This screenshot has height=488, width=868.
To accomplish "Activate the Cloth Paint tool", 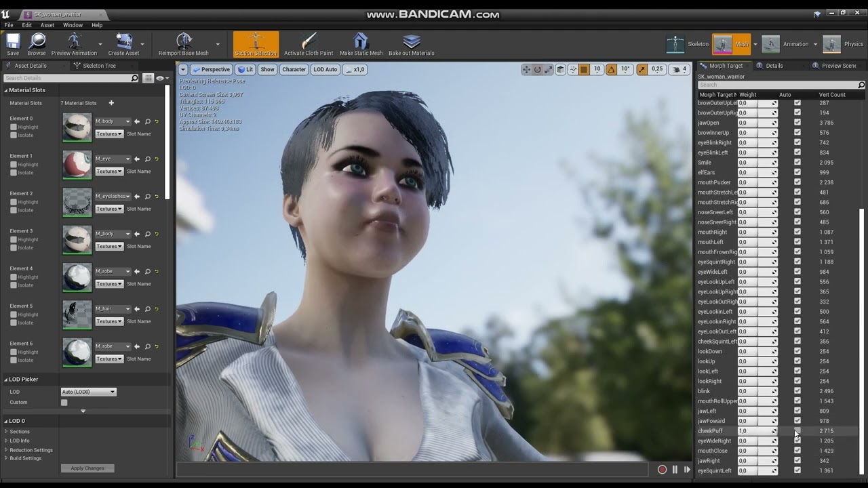I will coord(309,43).
